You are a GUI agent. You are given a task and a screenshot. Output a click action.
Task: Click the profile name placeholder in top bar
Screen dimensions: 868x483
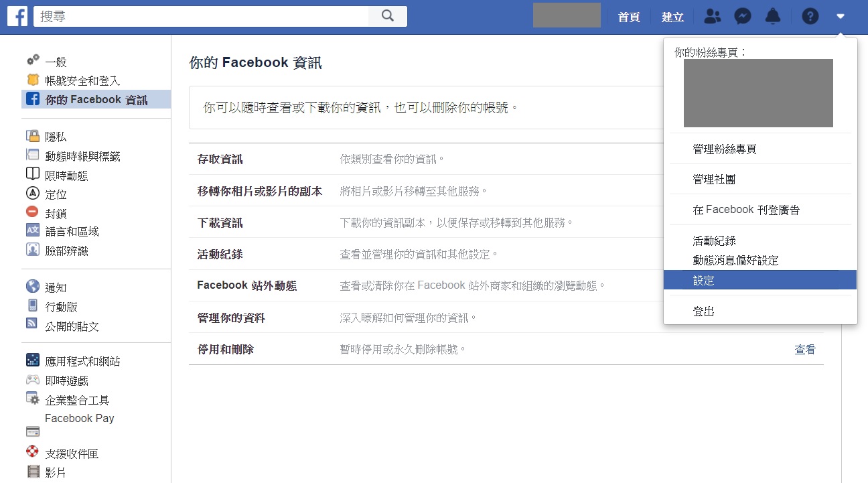coord(567,15)
